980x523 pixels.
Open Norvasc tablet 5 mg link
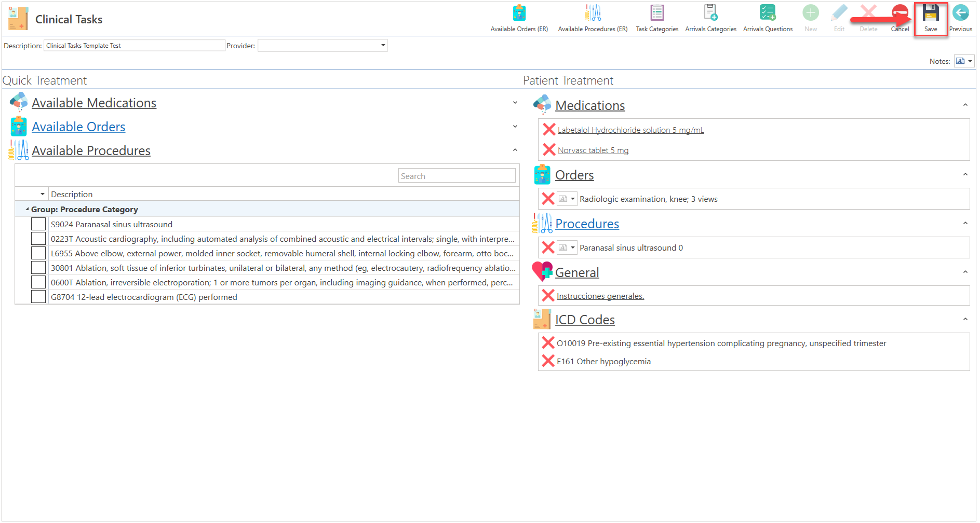pos(593,150)
